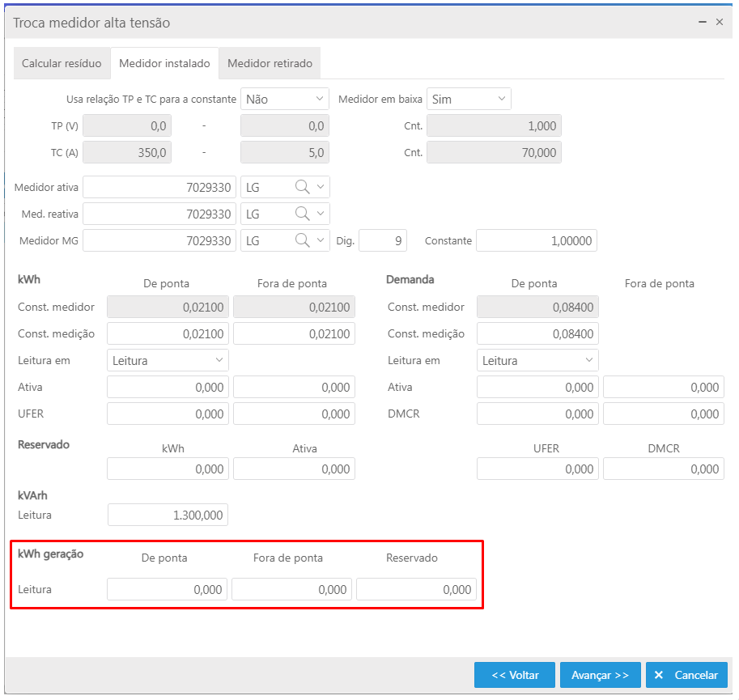This screenshot has height=700, width=739.
Task: Edit kWh Const. medição Fora de ponta
Action: (294, 334)
